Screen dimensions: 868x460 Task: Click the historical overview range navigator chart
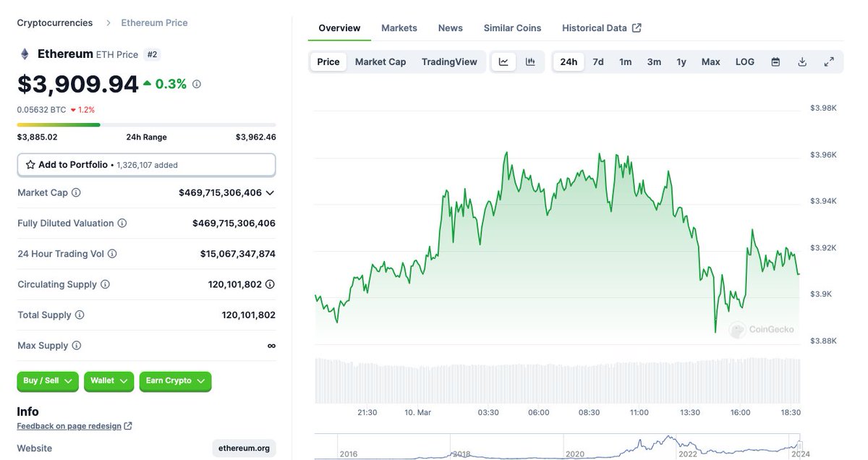pyautogui.click(x=557, y=447)
